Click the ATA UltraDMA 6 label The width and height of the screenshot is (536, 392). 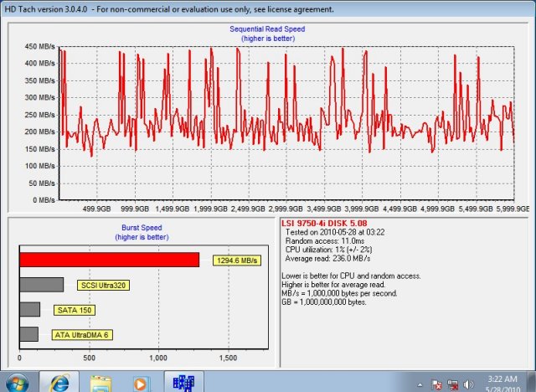[x=82, y=335]
